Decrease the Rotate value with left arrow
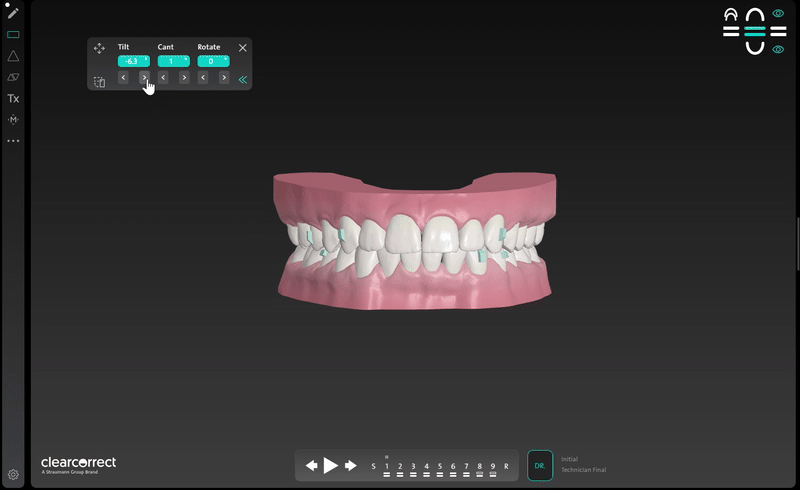Image resolution: width=800 pixels, height=490 pixels. [x=203, y=78]
